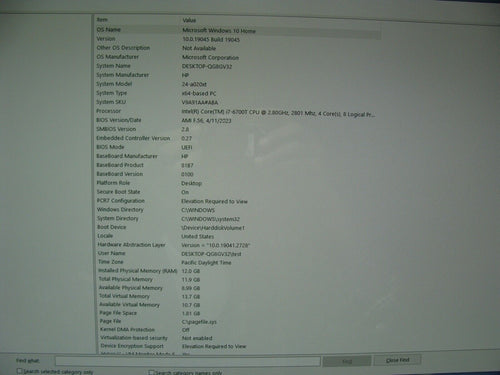Click the Microsoft Windows 10 Home value
500x375 pixels.
[219, 31]
